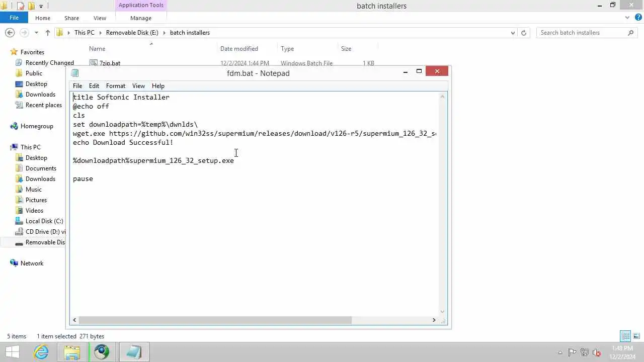Open Notepad's View menu

[138, 86]
